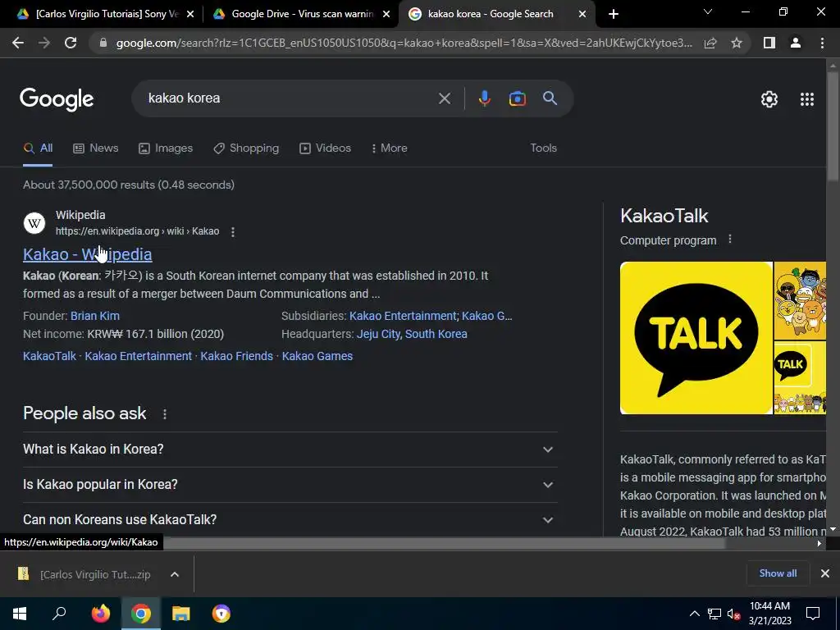Open Kakao Entertainment sitelink below the snippet
The image size is (840, 630).
(138, 356)
